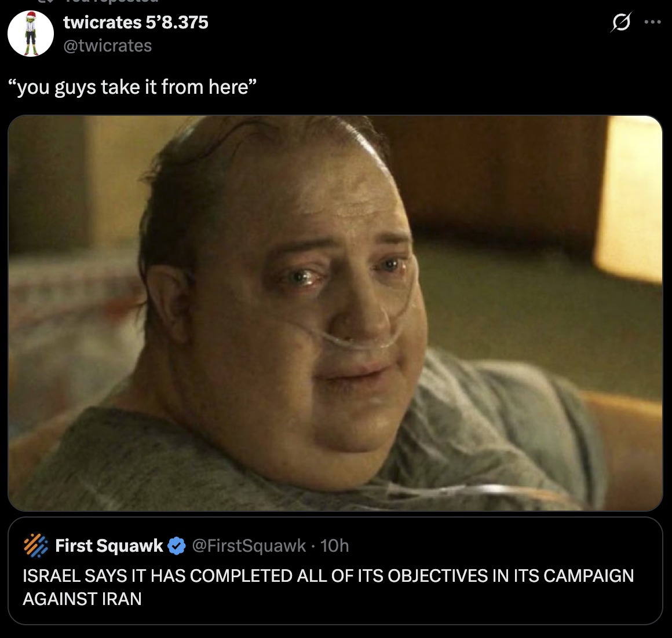
Task: Click the First Squawk account name
Action: tap(109, 545)
